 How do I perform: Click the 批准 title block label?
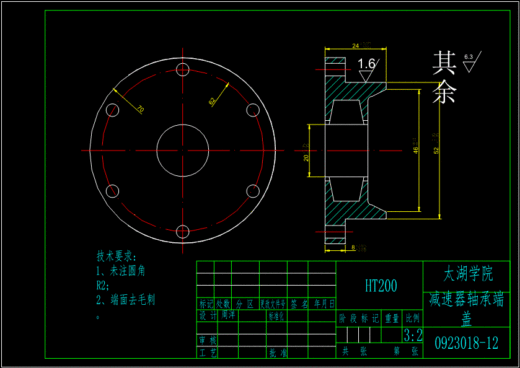[x=277, y=353]
